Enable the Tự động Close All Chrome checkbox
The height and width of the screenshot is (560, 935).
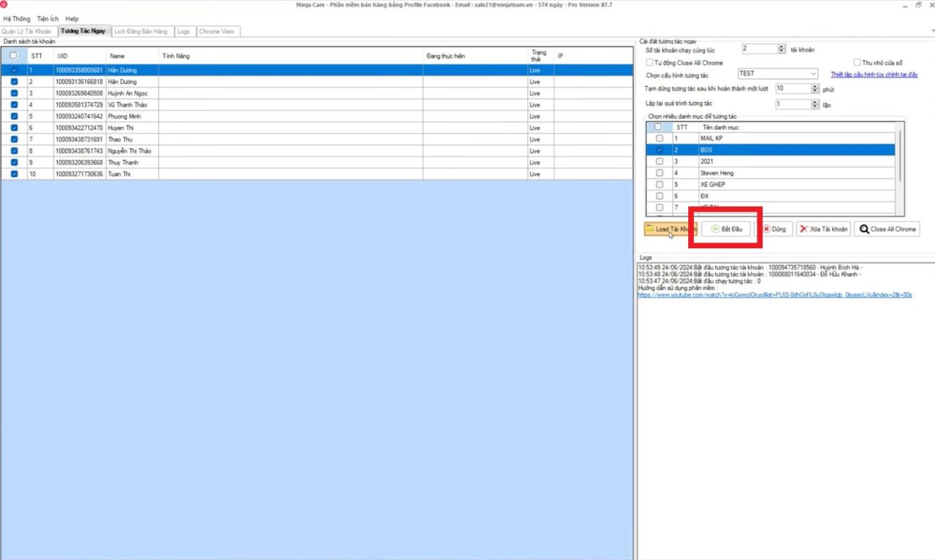pos(650,63)
